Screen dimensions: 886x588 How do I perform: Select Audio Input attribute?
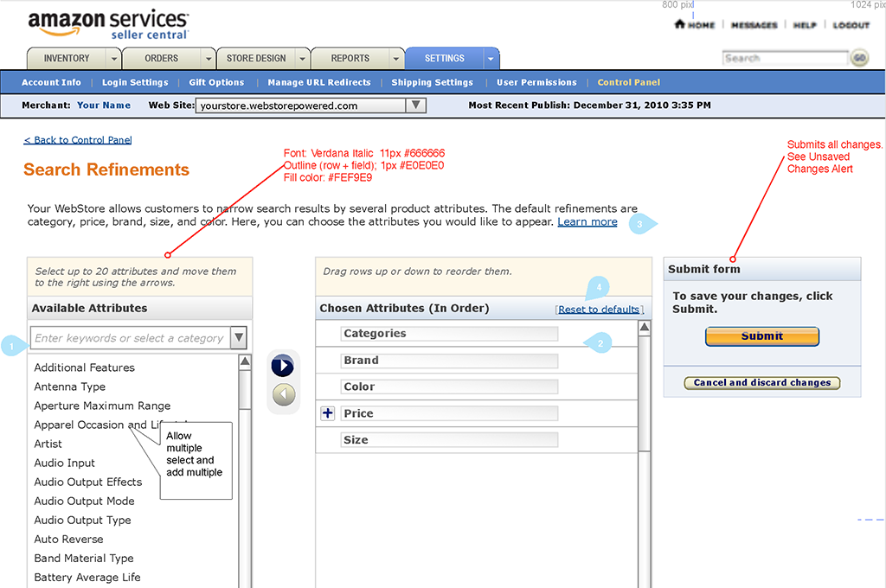pos(64,463)
